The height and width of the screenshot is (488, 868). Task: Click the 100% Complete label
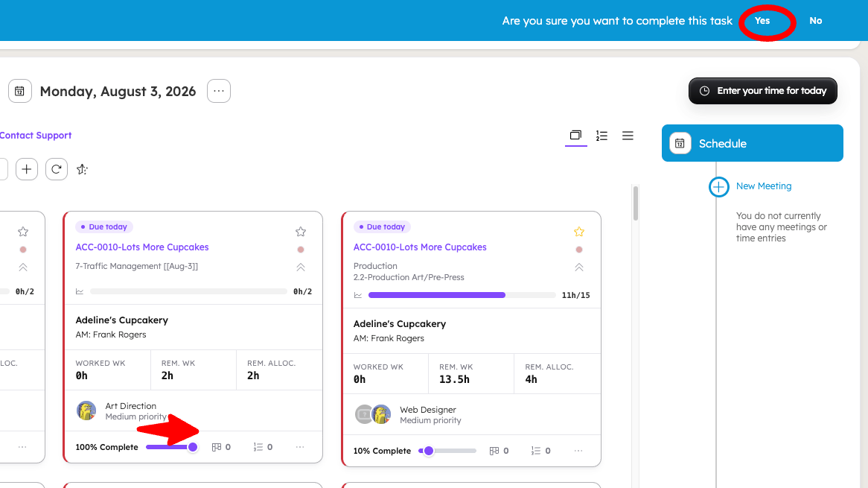point(107,447)
